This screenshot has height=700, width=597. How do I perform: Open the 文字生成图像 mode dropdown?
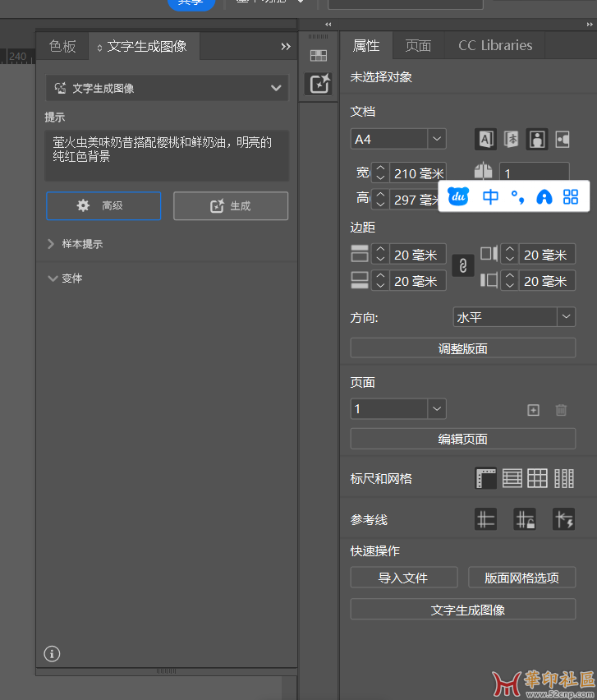tap(167, 88)
